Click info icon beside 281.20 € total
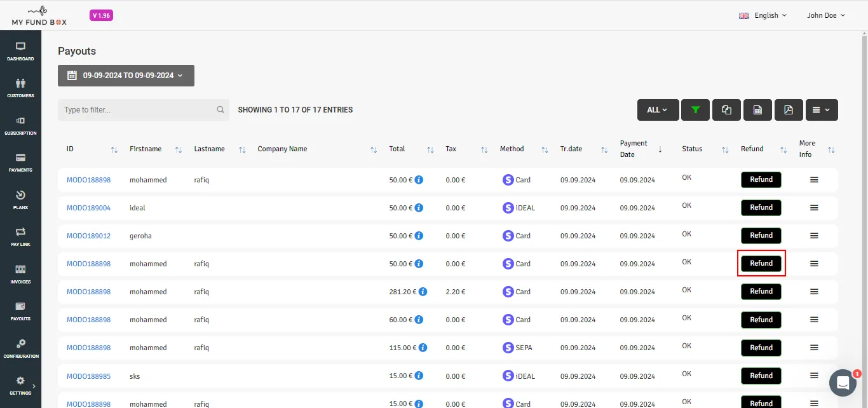Viewport: 868px width, 408px height. pyautogui.click(x=423, y=292)
